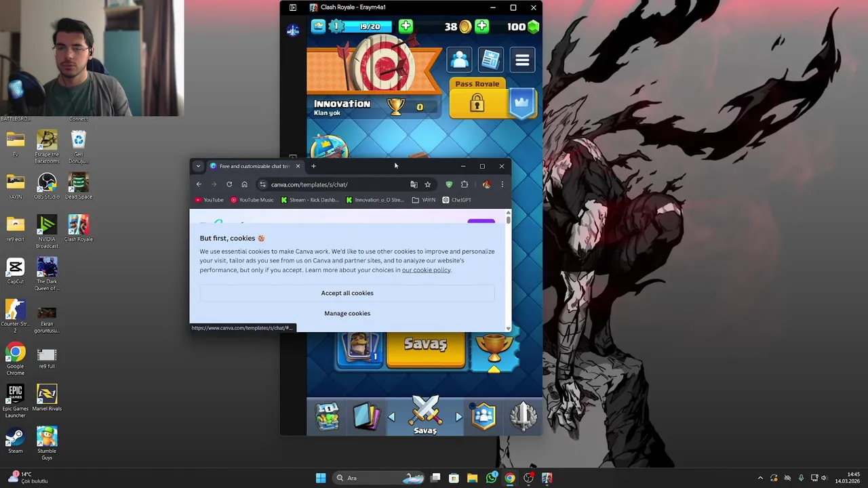Open Innovation_o_O Stream bookmark
Image resolution: width=868 pixels, height=488 pixels.
click(375, 200)
